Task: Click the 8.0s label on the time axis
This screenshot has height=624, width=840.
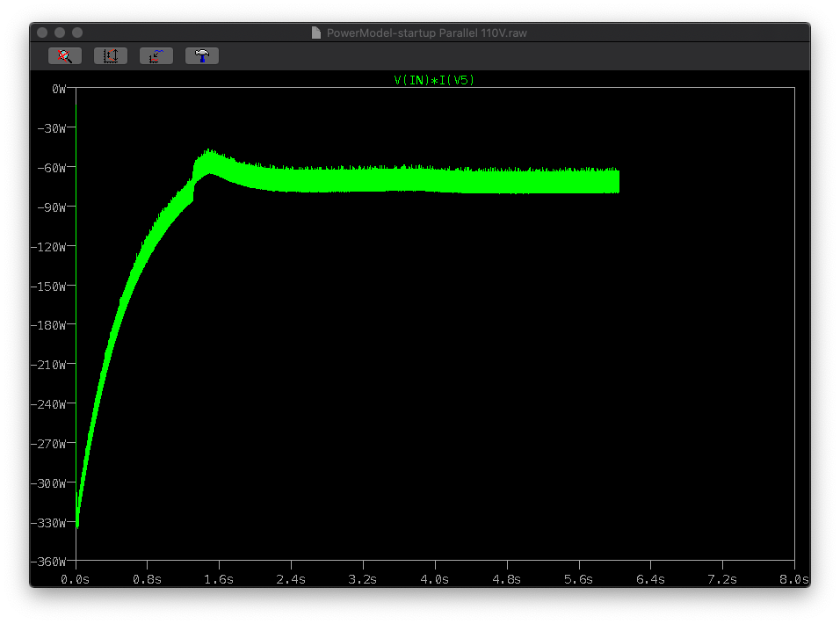Action: click(794, 579)
